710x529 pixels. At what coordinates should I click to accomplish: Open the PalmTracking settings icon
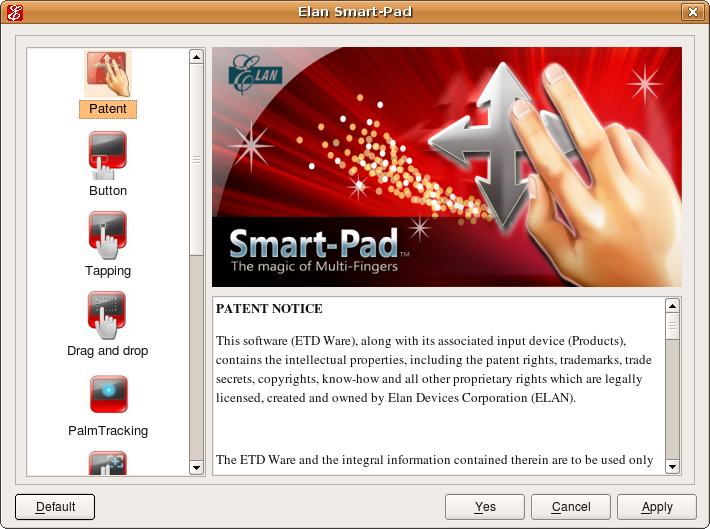coord(108,394)
